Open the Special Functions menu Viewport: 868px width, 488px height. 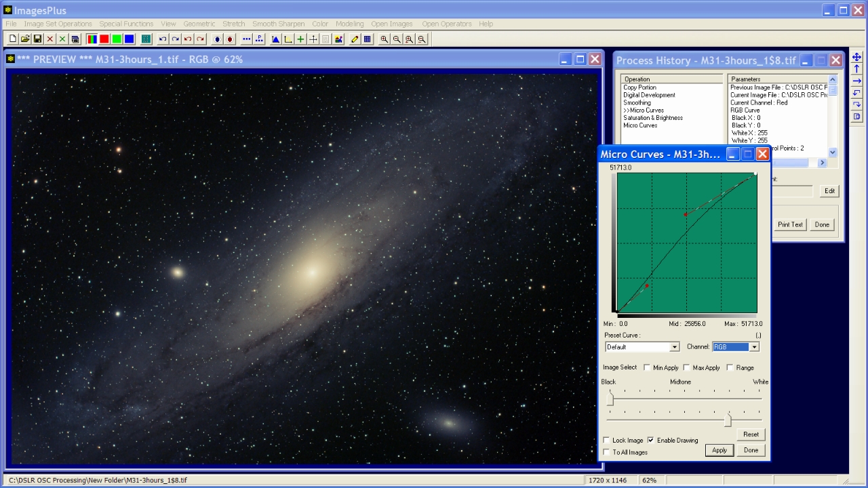(126, 24)
